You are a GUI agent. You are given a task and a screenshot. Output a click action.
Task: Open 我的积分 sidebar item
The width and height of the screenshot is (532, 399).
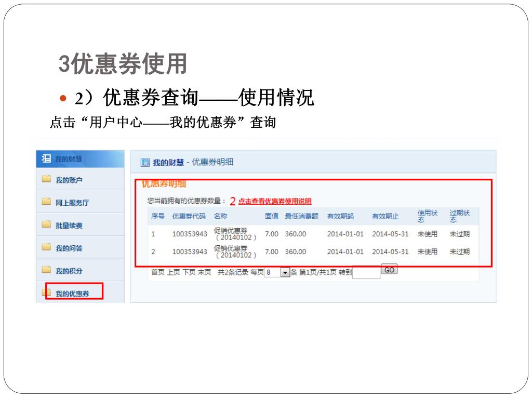(69, 271)
